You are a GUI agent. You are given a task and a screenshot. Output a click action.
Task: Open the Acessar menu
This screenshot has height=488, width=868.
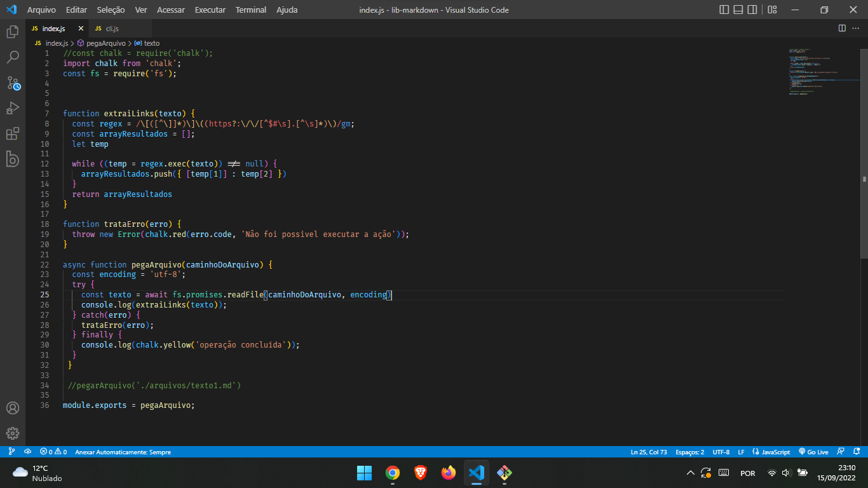click(x=171, y=10)
